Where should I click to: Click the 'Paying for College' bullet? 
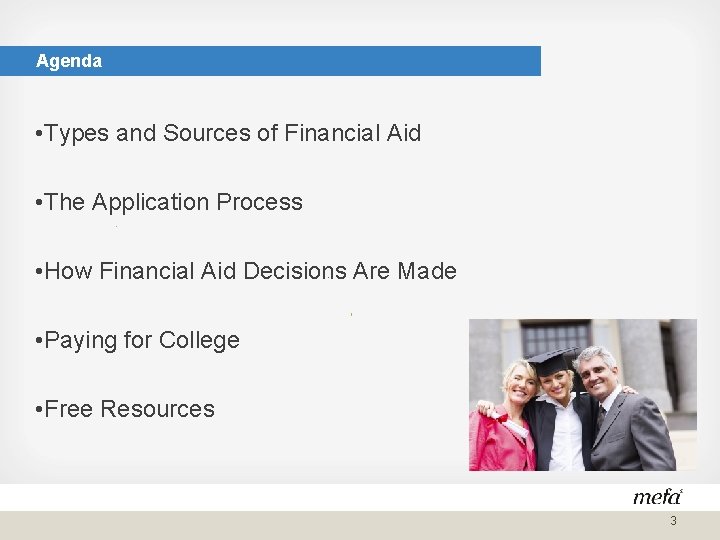[x=137, y=341]
